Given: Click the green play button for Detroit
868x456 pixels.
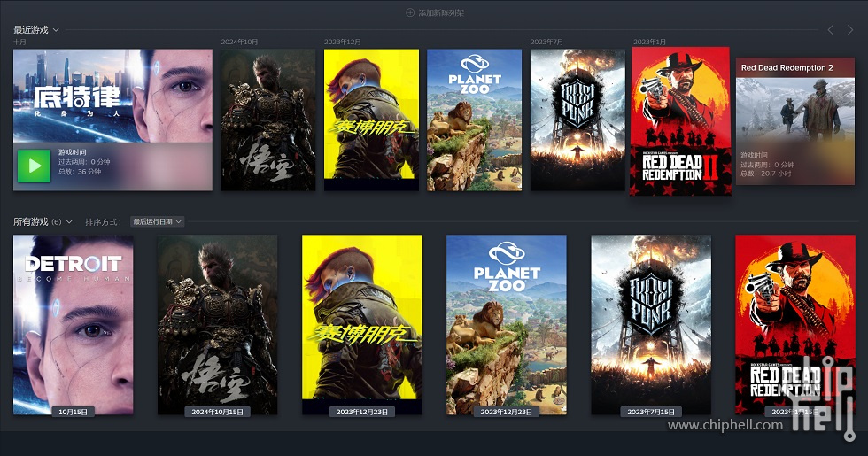Looking at the screenshot, I should pos(34,166).
